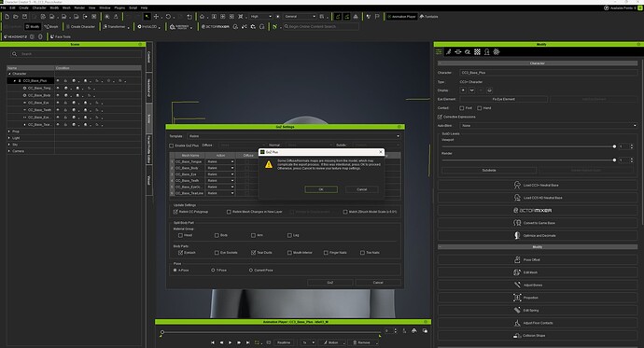The image size is (644, 348).
Task: Open the Help menu
Action: (x=144, y=7)
